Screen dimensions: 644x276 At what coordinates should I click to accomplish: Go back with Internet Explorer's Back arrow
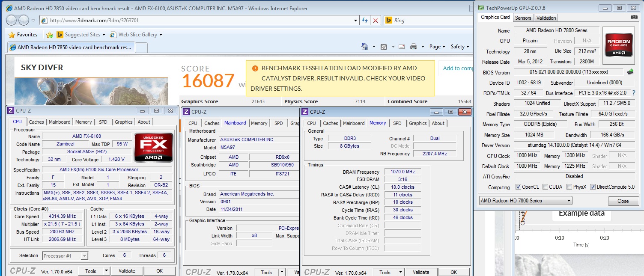coord(12,20)
